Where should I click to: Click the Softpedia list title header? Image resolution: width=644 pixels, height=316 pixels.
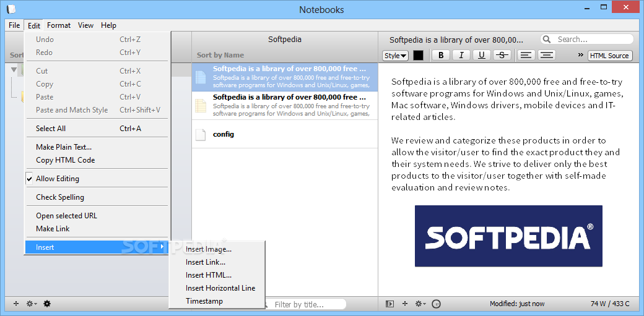click(285, 40)
